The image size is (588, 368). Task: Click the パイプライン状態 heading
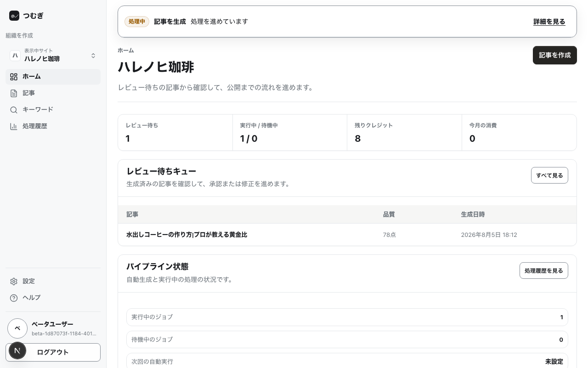coord(158,267)
